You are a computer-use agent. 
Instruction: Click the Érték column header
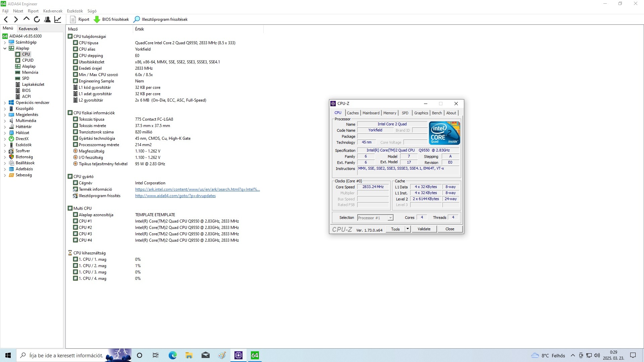coord(198,29)
